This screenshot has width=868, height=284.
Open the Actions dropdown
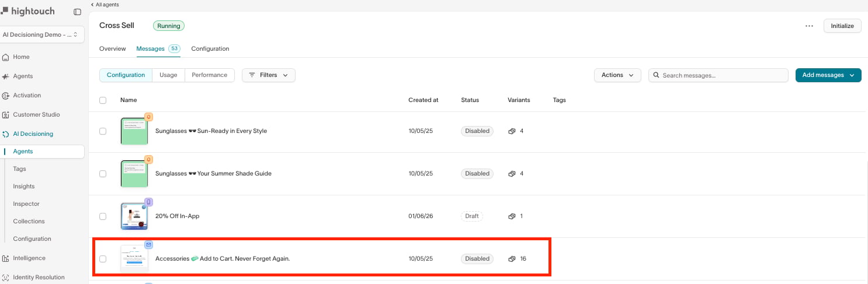click(617, 75)
